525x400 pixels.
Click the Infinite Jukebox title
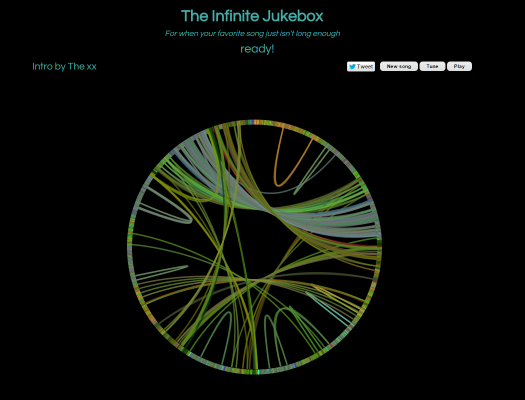tap(252, 16)
